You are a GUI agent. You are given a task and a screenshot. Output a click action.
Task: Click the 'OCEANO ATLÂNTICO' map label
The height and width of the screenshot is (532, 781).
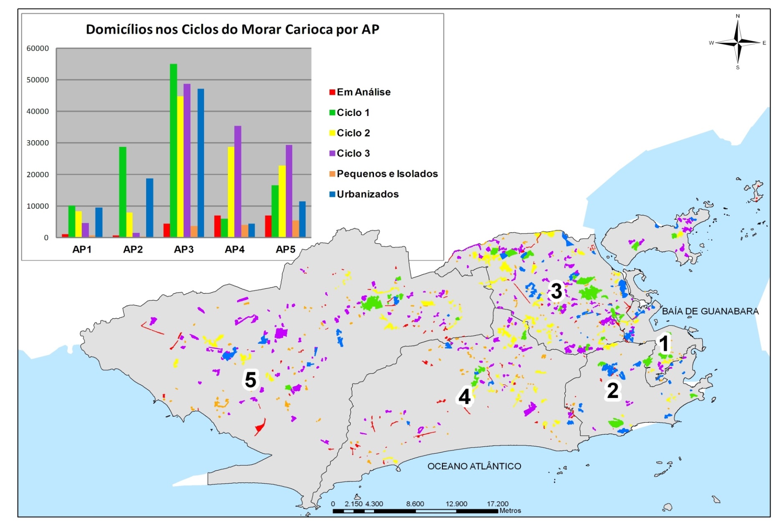coord(474,466)
